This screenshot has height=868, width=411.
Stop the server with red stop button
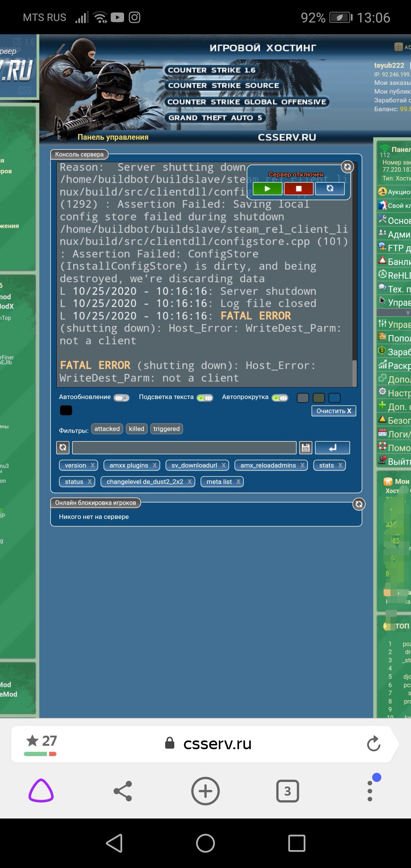(299, 188)
